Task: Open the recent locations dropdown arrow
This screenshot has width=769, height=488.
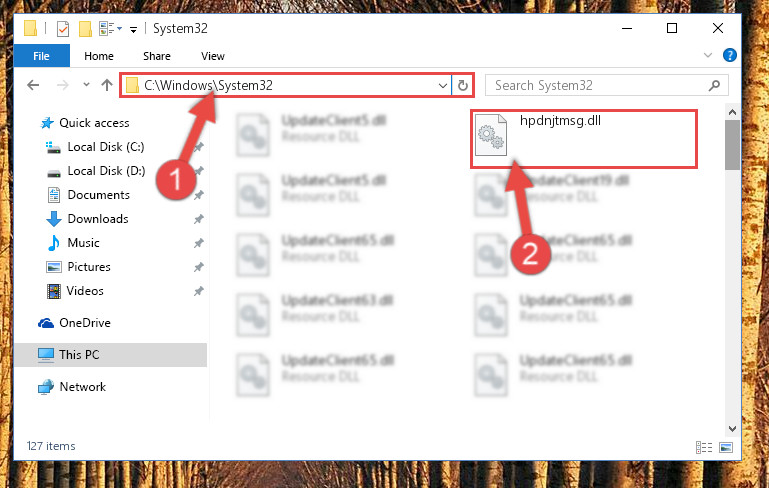Action: [x=86, y=85]
